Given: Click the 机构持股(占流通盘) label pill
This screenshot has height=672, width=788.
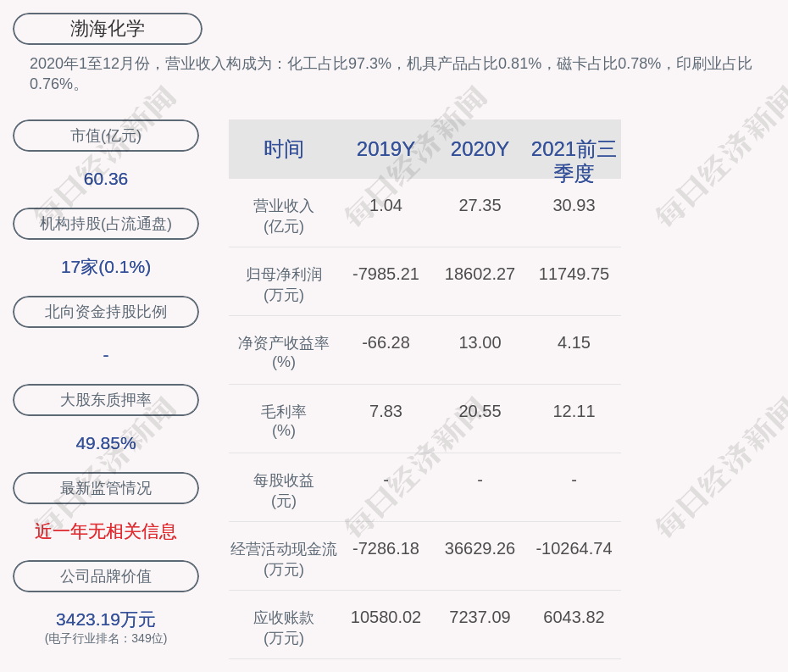Looking at the screenshot, I should click(106, 224).
